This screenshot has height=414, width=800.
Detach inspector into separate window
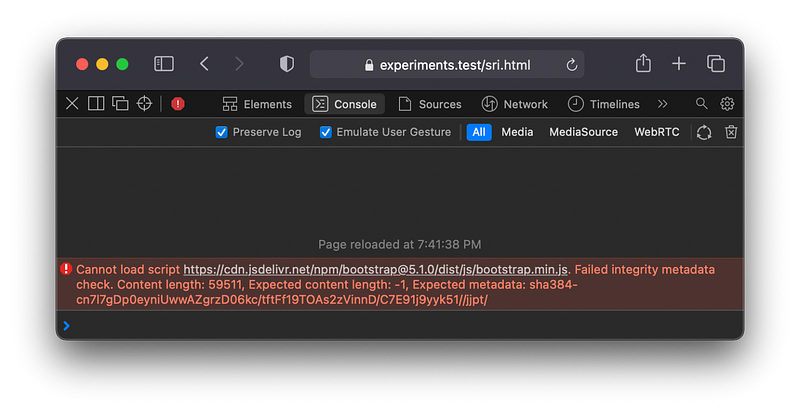click(x=120, y=104)
